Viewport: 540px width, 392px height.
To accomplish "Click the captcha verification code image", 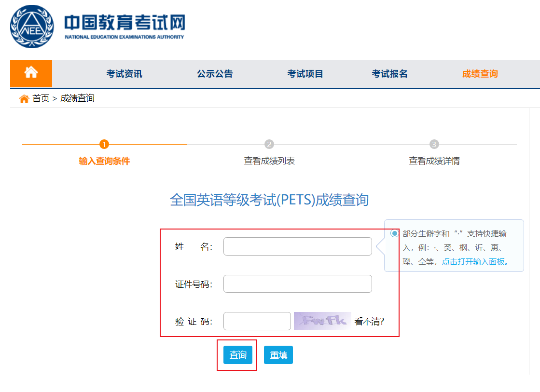I will click(322, 321).
